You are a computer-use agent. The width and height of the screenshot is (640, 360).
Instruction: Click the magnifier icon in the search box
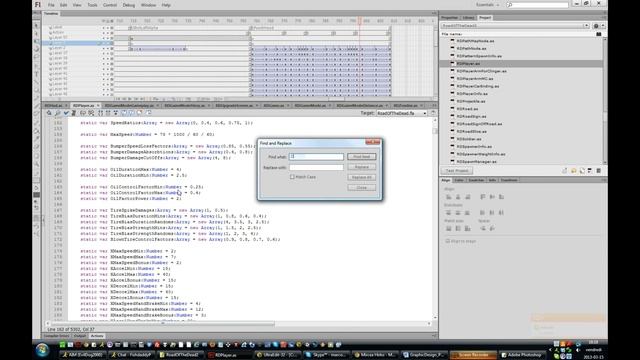tap(509, 5)
